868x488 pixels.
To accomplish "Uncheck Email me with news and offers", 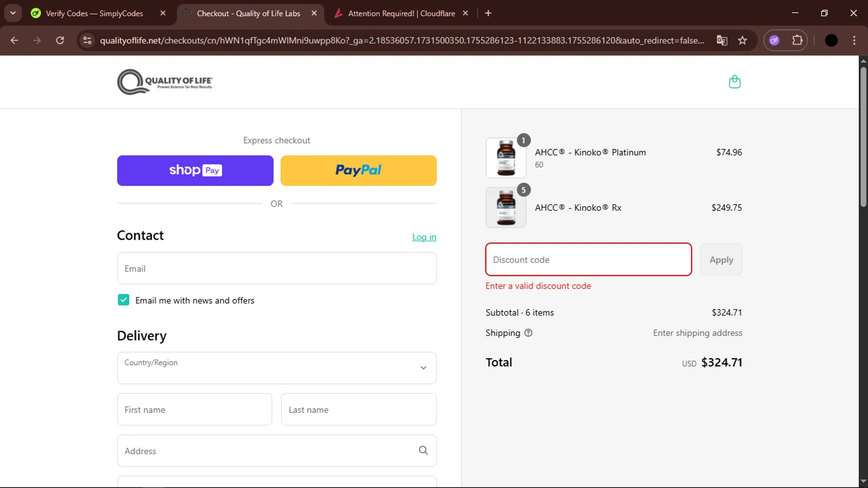I will (123, 300).
